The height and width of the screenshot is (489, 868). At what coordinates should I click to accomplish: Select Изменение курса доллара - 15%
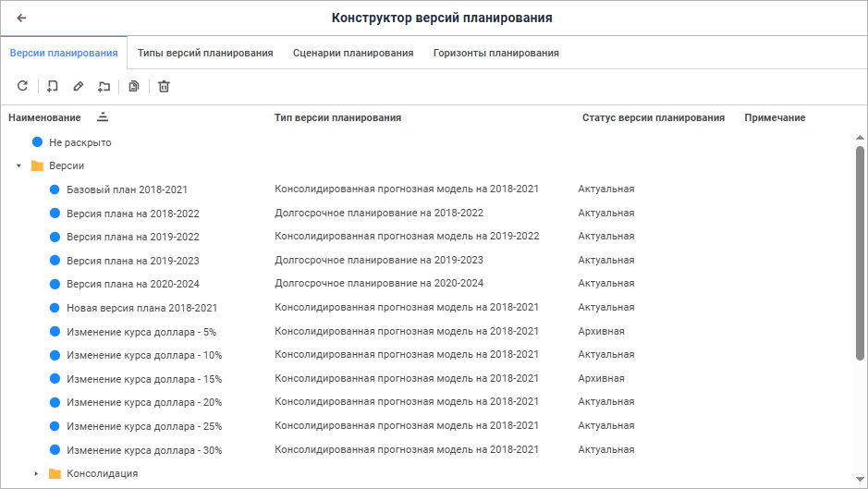coord(144,379)
